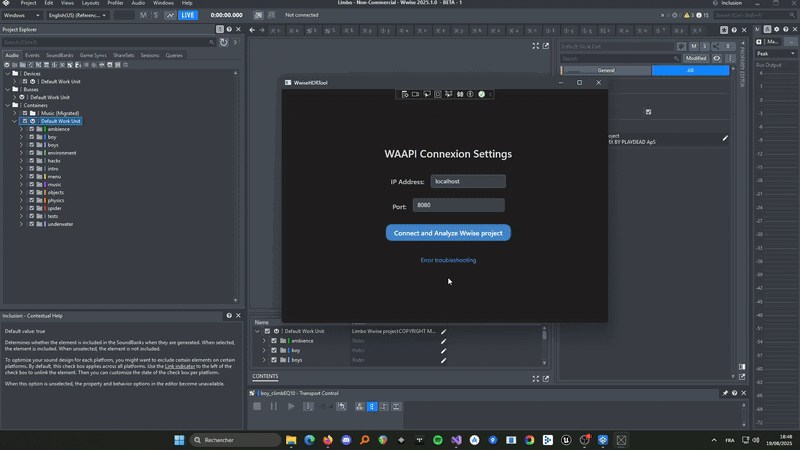Open the English(US) language dropdown
800x450 pixels.
77,15
